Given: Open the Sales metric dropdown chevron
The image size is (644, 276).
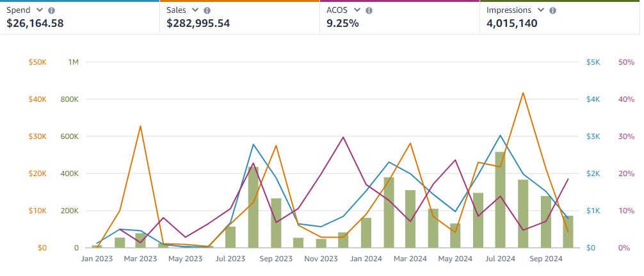Looking at the screenshot, I should (195, 11).
